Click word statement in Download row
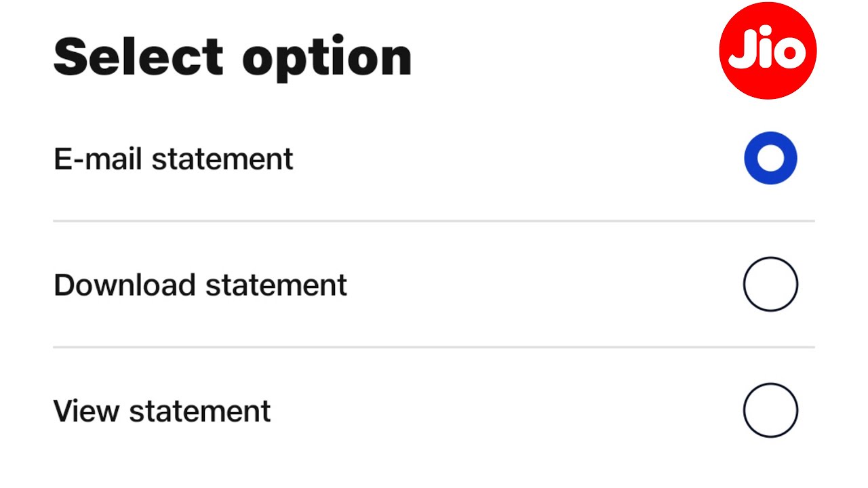Image resolution: width=868 pixels, height=488 pixels. tap(277, 285)
